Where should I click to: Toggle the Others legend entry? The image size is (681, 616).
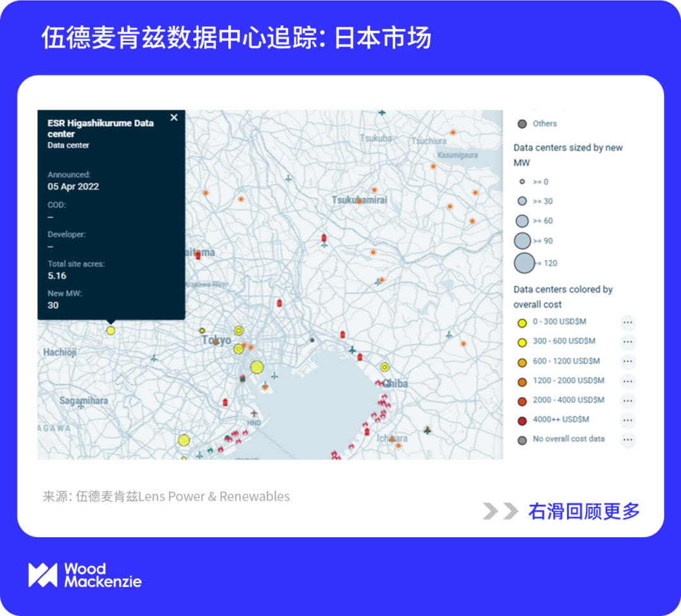coord(522,124)
